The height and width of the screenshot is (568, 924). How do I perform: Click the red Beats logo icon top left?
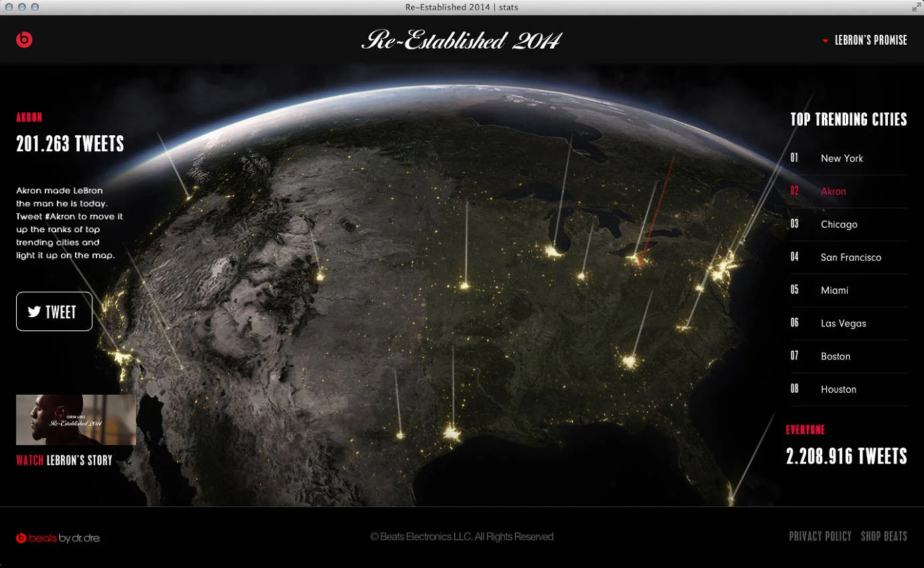point(24,40)
